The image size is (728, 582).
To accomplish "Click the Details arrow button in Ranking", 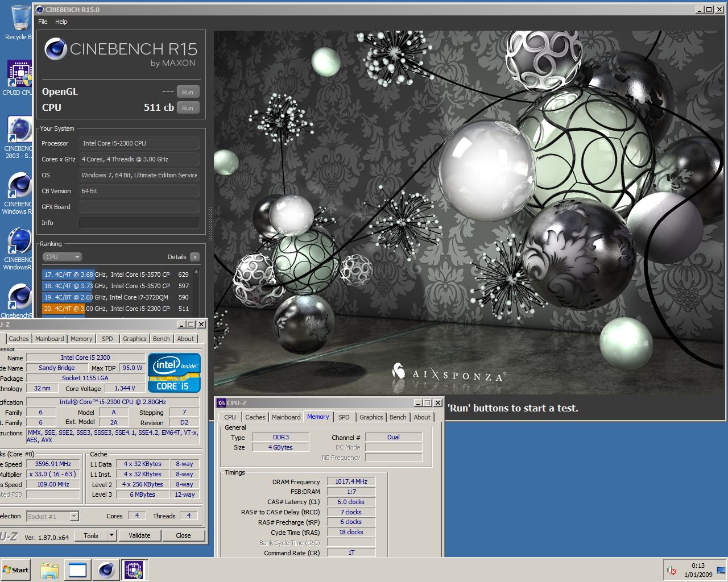I will (x=195, y=257).
